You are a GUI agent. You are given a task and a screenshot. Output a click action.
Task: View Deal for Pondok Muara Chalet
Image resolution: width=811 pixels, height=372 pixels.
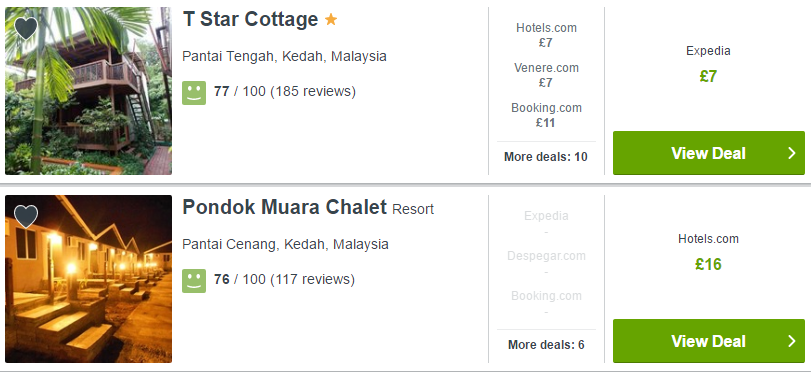pos(709,341)
